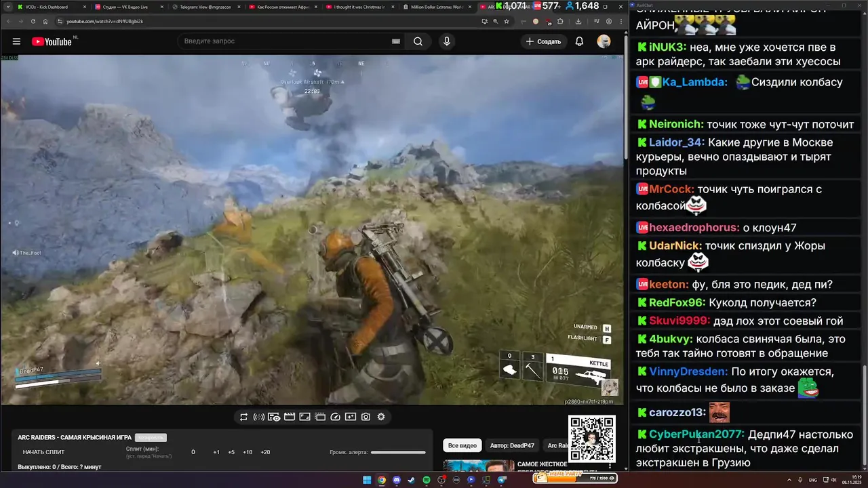868x488 pixels.
Task: Adjust the Громк. алерта volume slider
Action: pos(398,452)
